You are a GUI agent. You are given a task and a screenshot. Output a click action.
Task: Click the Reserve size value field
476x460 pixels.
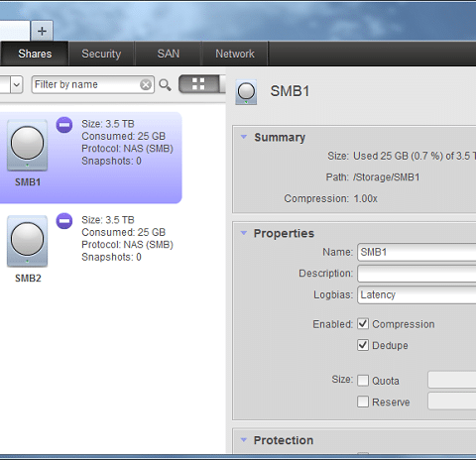point(452,401)
